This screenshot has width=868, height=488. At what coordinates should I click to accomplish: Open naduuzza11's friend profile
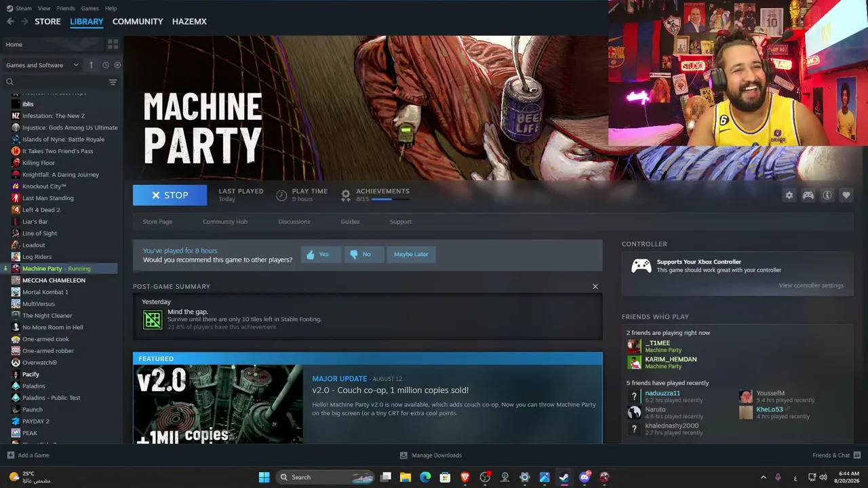click(x=663, y=393)
